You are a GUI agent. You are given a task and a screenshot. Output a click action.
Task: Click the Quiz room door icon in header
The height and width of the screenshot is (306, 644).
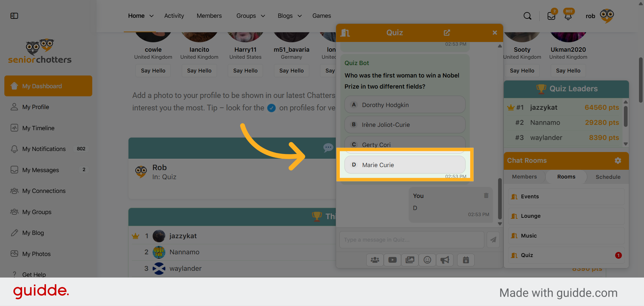click(345, 33)
